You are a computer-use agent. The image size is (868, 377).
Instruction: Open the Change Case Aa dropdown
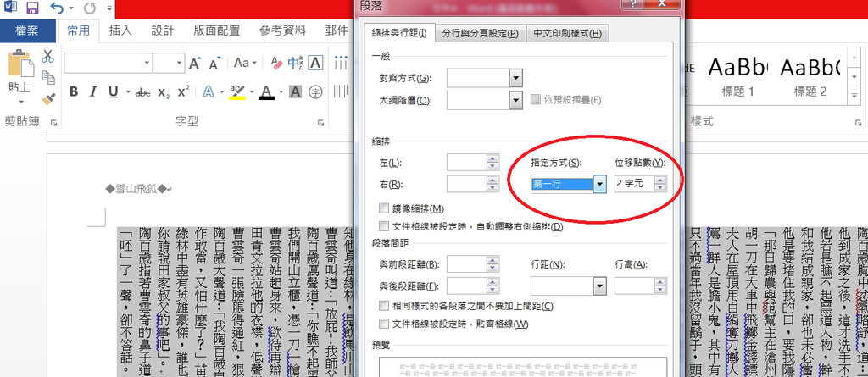[x=245, y=63]
